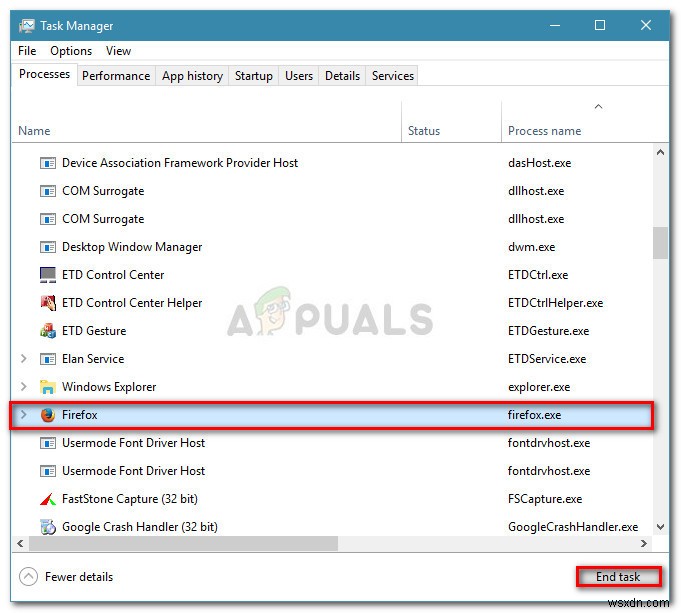681x613 pixels.
Task: Minimize the Task Manager window
Action: click(555, 26)
